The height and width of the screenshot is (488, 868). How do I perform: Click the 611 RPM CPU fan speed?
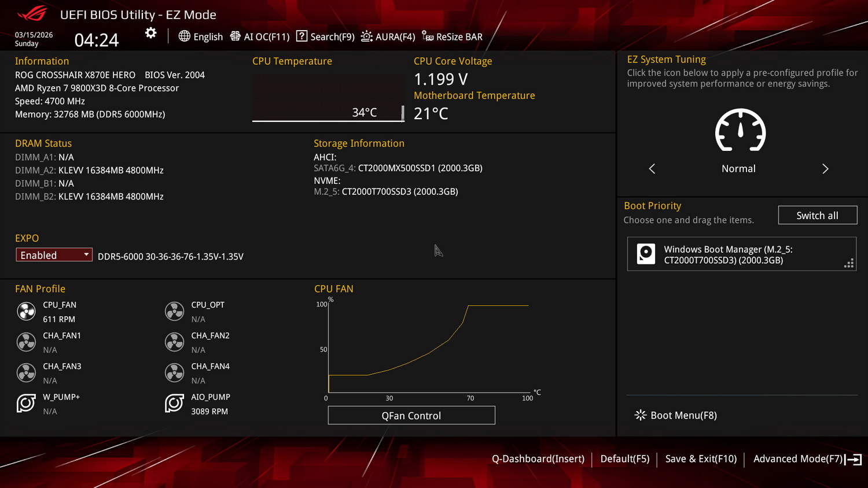[x=59, y=319]
